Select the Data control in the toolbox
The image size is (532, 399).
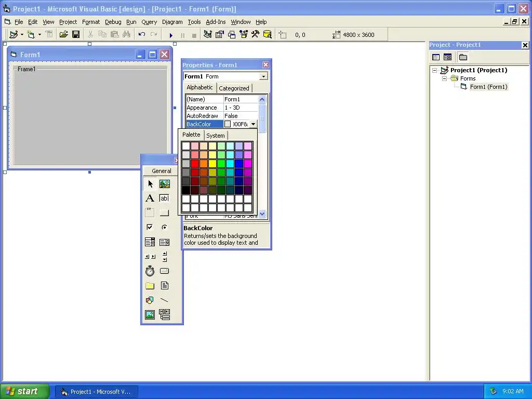165,315
